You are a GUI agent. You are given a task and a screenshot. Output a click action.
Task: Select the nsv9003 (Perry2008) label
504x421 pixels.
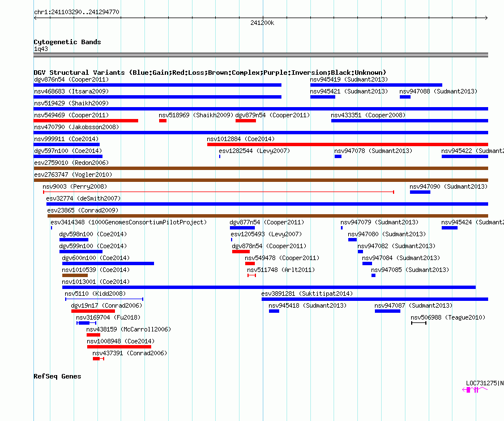tap(75, 186)
